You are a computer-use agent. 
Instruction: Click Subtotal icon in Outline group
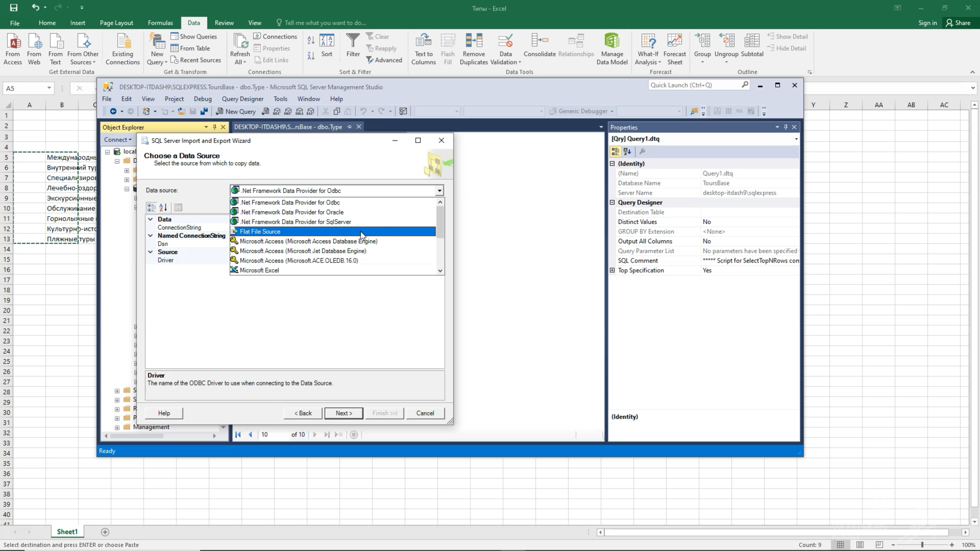(752, 45)
